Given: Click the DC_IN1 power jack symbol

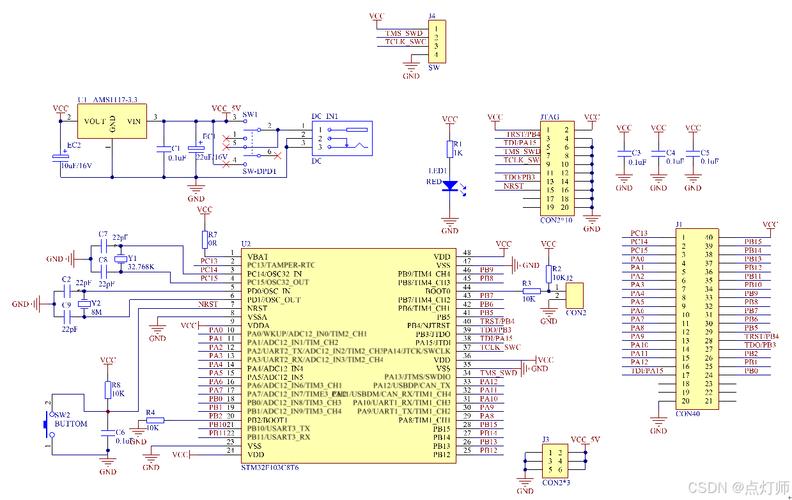Looking at the screenshot, I should (x=342, y=138).
